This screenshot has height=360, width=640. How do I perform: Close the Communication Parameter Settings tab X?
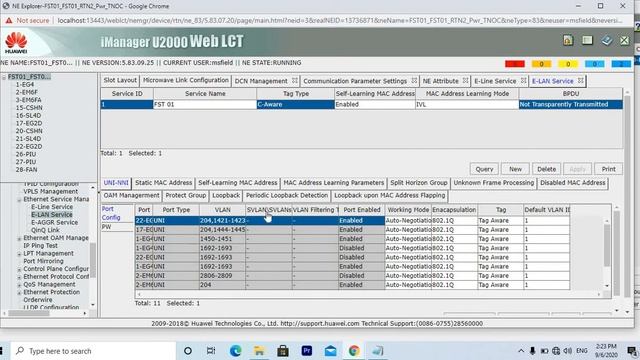pos(414,80)
